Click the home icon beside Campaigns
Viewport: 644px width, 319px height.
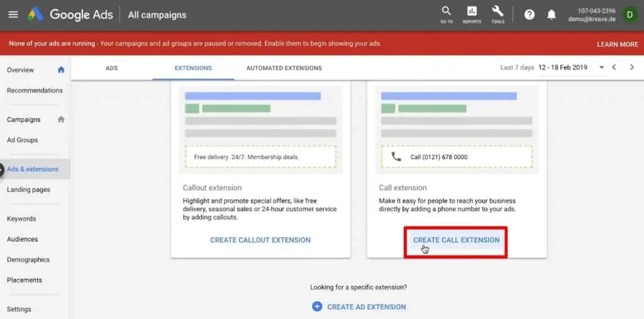coord(61,120)
